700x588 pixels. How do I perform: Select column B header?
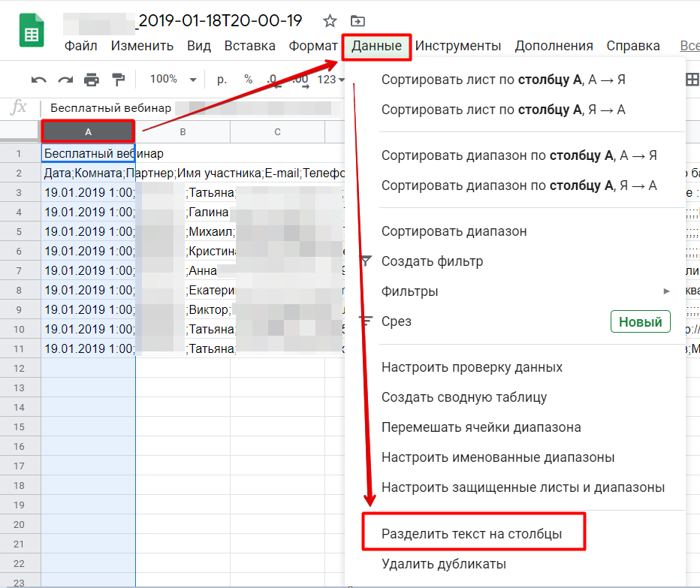coord(183,132)
